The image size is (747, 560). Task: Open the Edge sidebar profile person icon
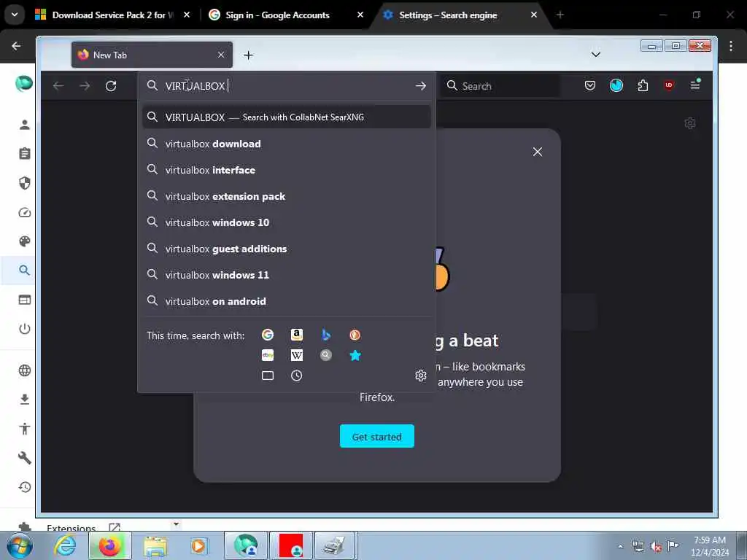[25, 125]
